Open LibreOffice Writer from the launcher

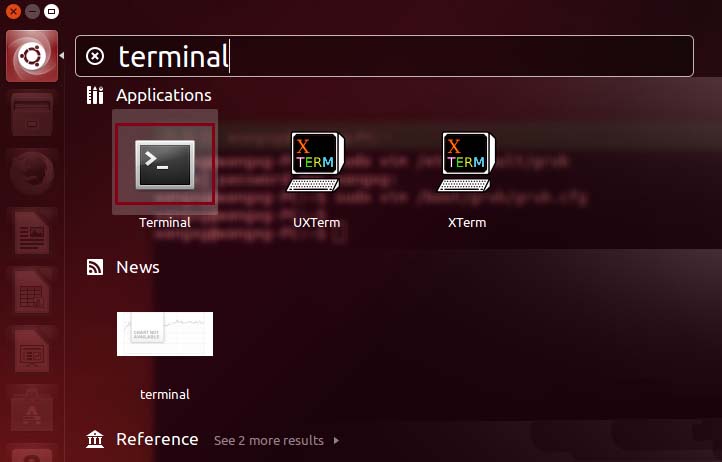click(x=32, y=233)
